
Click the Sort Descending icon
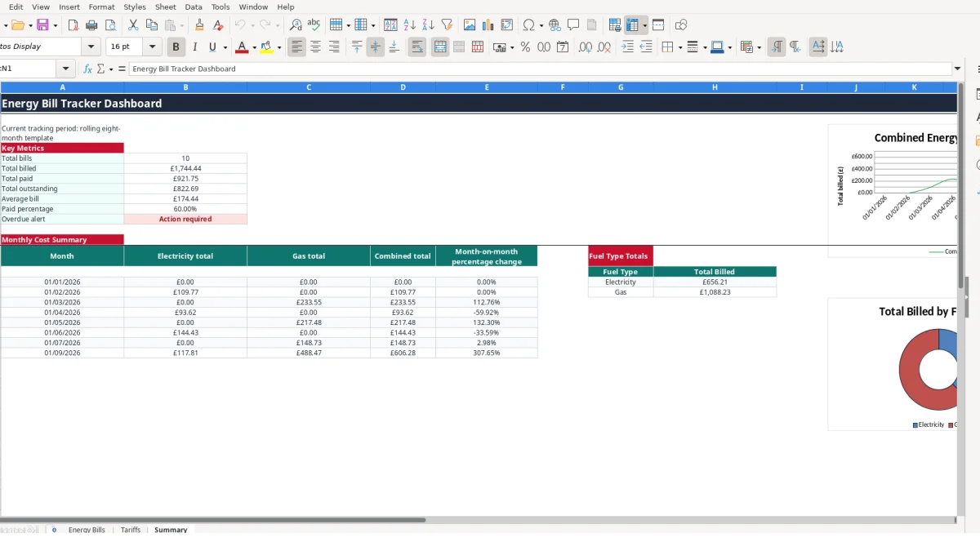click(x=428, y=25)
